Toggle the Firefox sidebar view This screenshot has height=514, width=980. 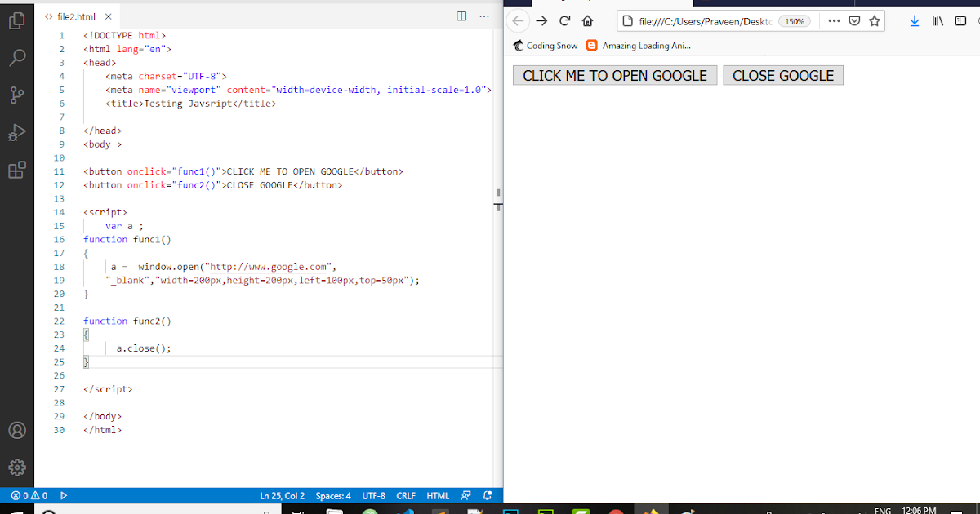tap(960, 20)
